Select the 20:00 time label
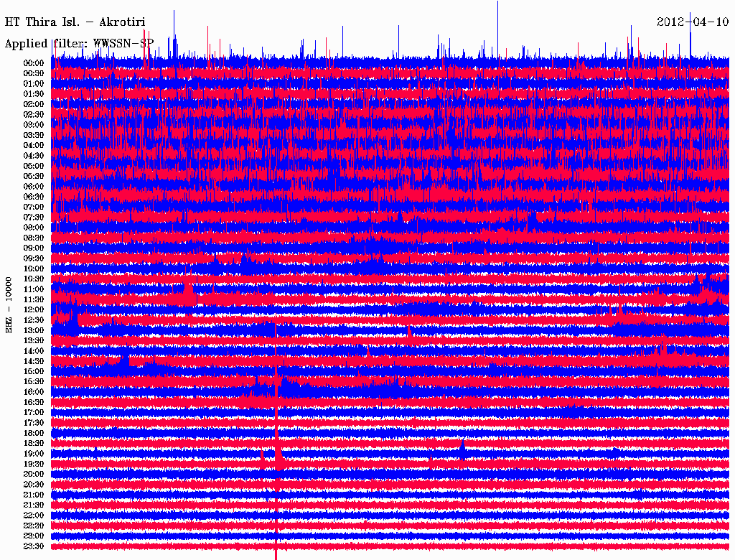735x560 pixels. click(x=34, y=475)
